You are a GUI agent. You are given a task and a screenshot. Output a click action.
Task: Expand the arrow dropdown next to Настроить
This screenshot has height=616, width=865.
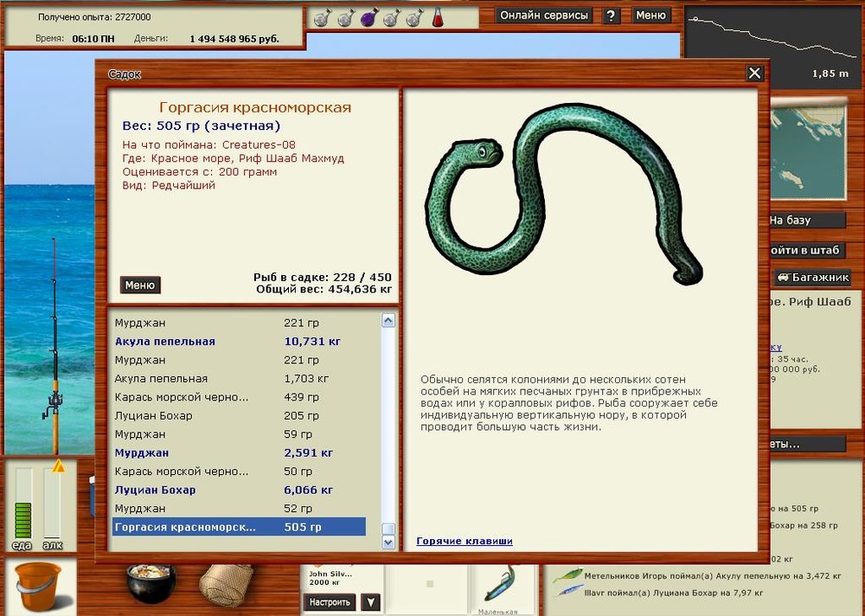coord(370,602)
